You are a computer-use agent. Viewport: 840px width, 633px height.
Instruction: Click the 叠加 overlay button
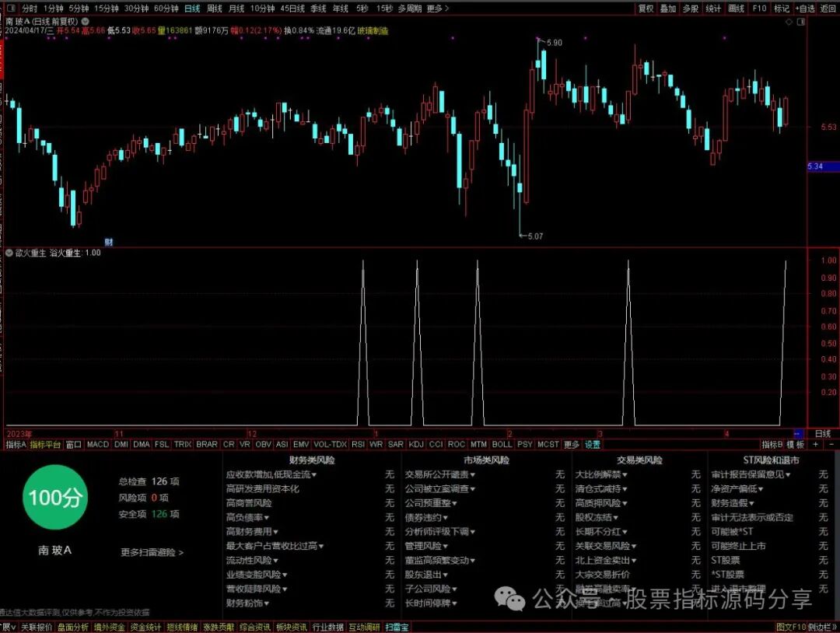668,9
